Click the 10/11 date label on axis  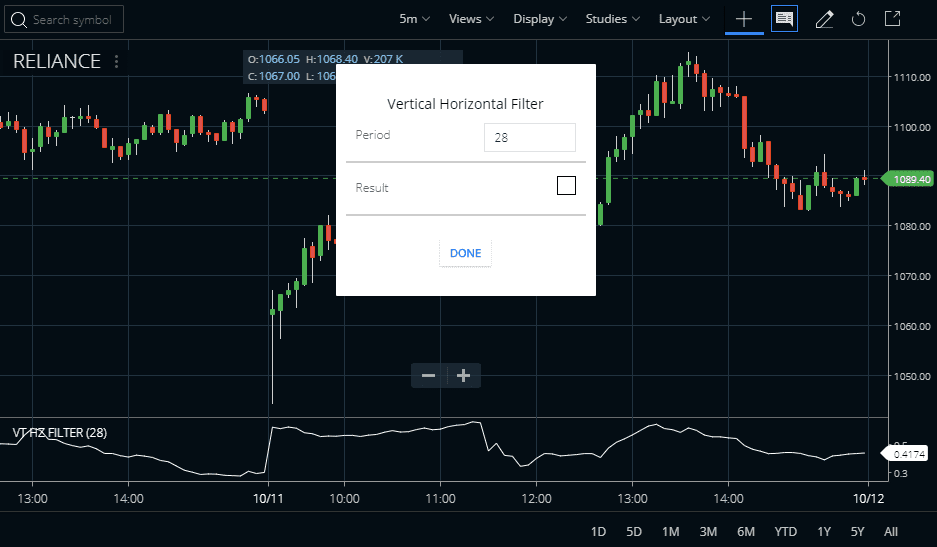(x=268, y=499)
